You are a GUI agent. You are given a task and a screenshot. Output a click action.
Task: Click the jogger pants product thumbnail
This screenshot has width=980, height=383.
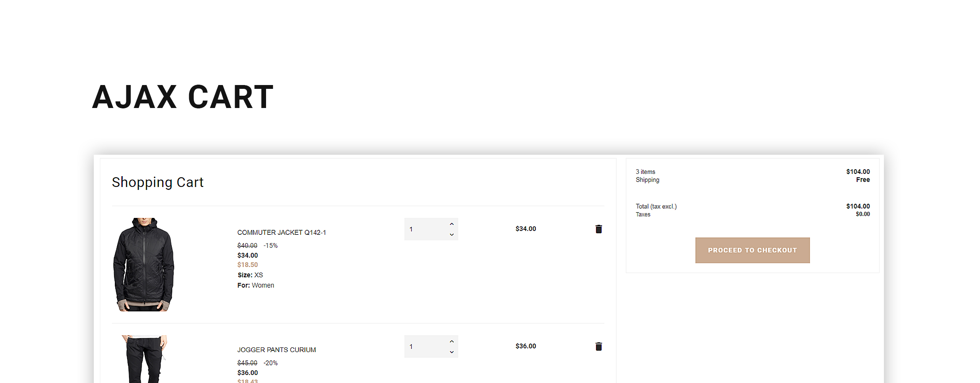point(144,359)
